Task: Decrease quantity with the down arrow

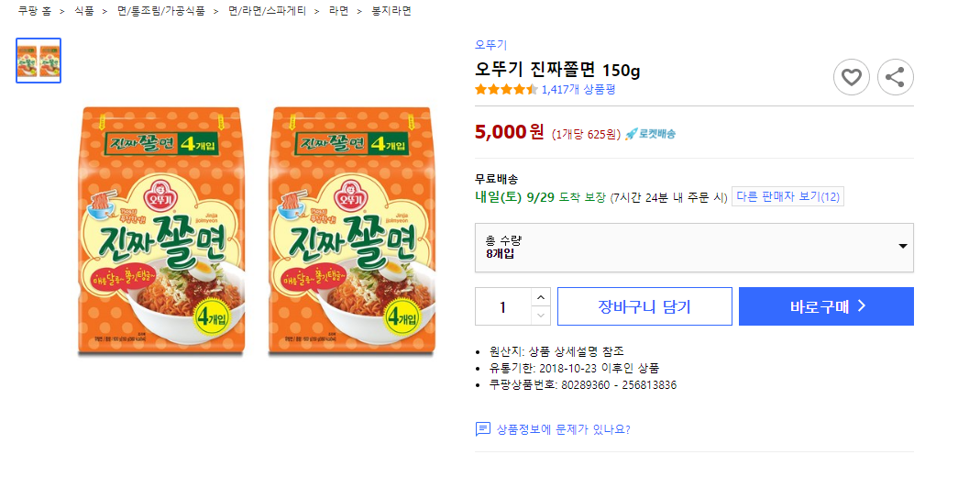Action: (541, 316)
